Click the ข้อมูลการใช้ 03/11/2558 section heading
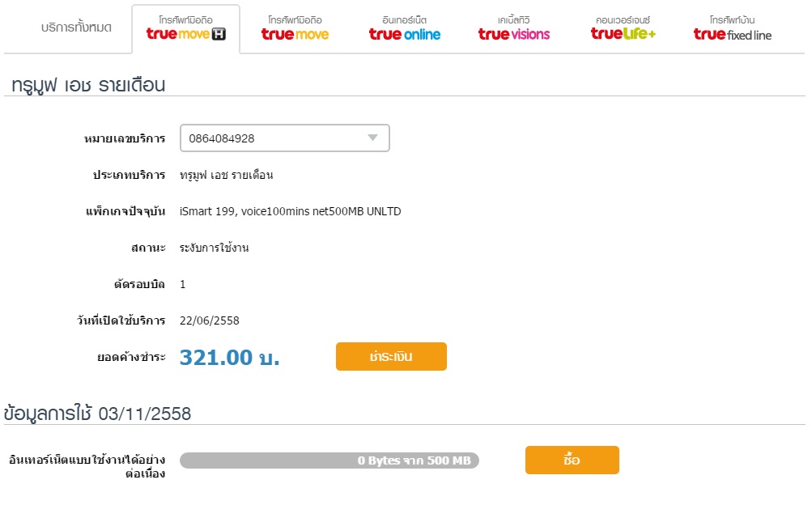The width and height of the screenshot is (812, 505). 97,414
